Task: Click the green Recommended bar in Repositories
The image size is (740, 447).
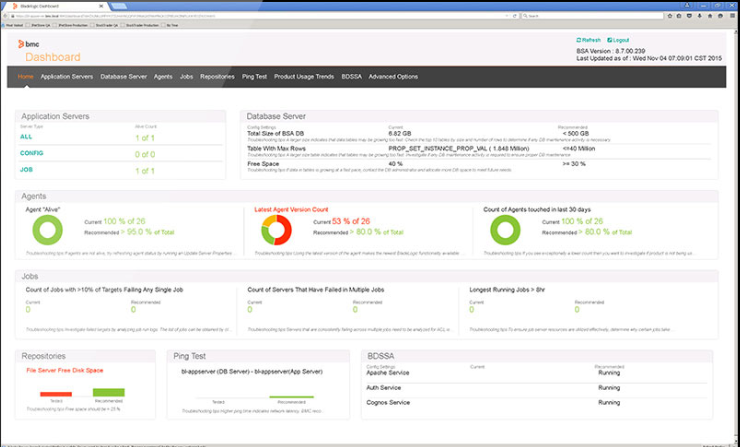Action: point(109,392)
